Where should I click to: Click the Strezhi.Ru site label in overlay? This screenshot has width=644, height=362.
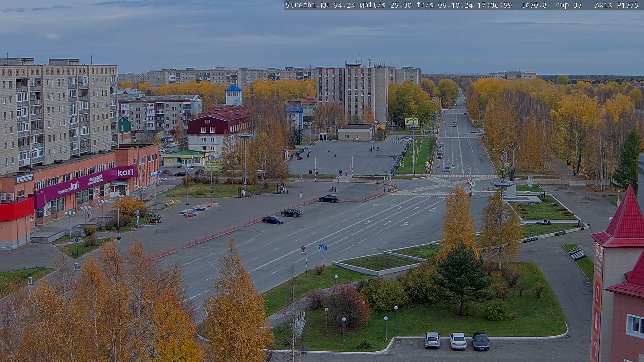tap(307, 5)
